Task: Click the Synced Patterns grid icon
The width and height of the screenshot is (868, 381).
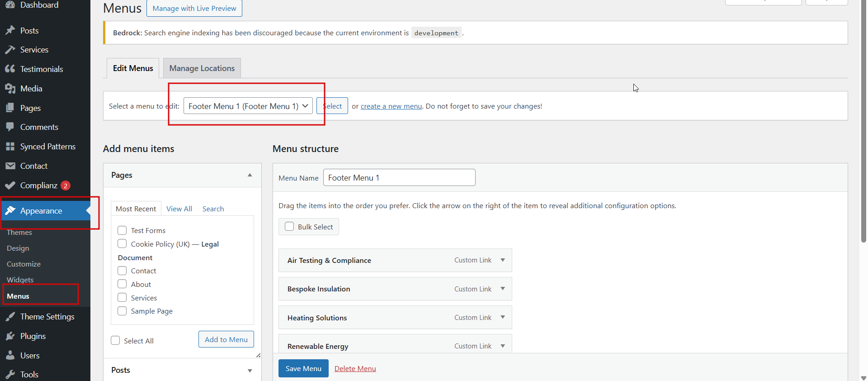Action: click(10, 147)
